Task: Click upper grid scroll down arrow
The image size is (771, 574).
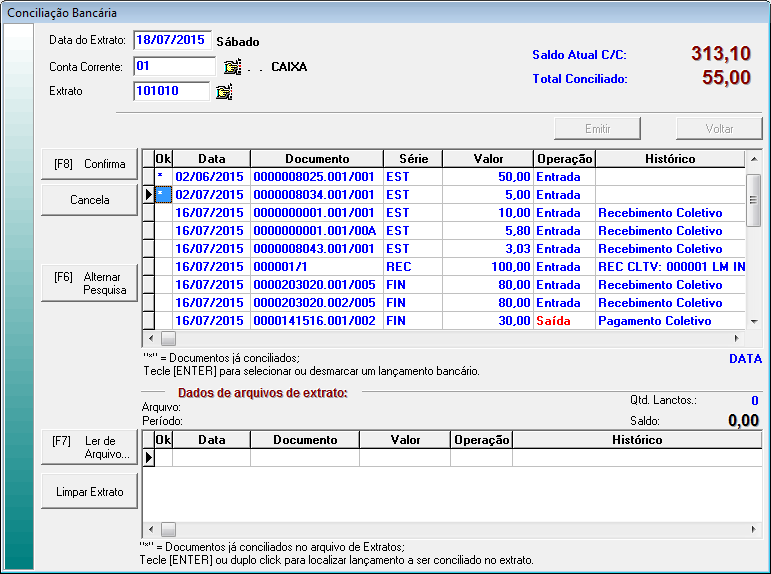Action: (x=754, y=321)
